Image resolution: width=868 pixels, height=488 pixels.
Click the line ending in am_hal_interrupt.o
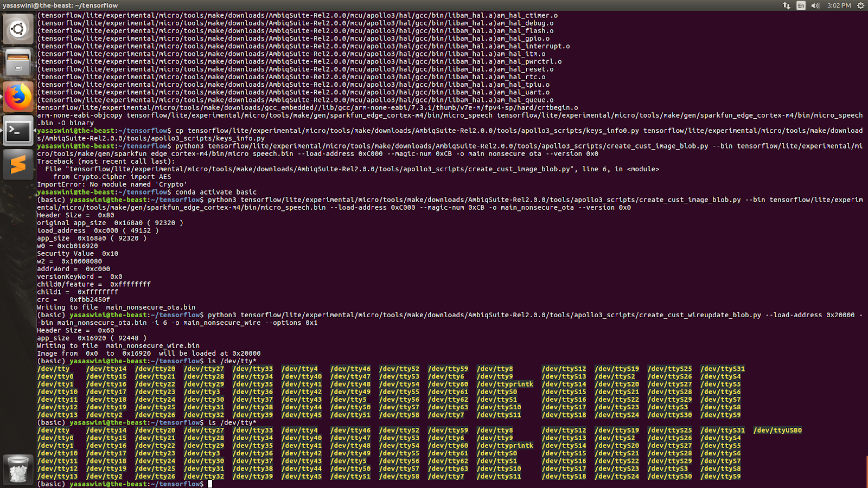[303, 46]
